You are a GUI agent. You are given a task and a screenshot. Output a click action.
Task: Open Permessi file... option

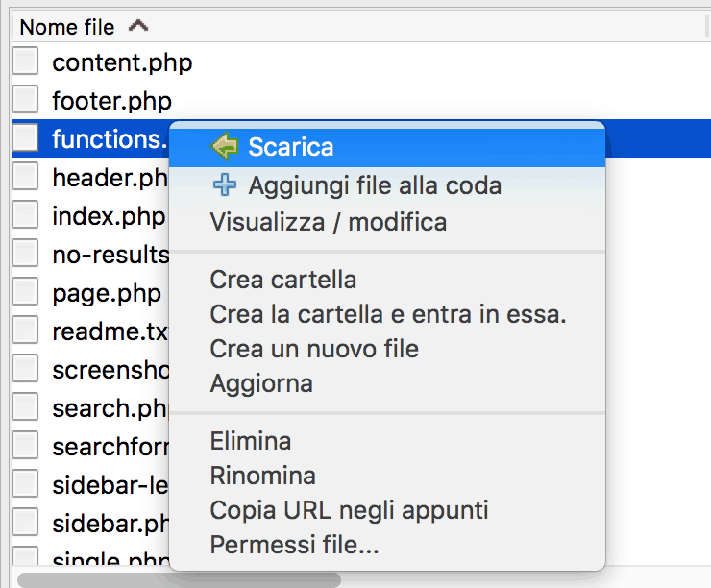(x=294, y=547)
